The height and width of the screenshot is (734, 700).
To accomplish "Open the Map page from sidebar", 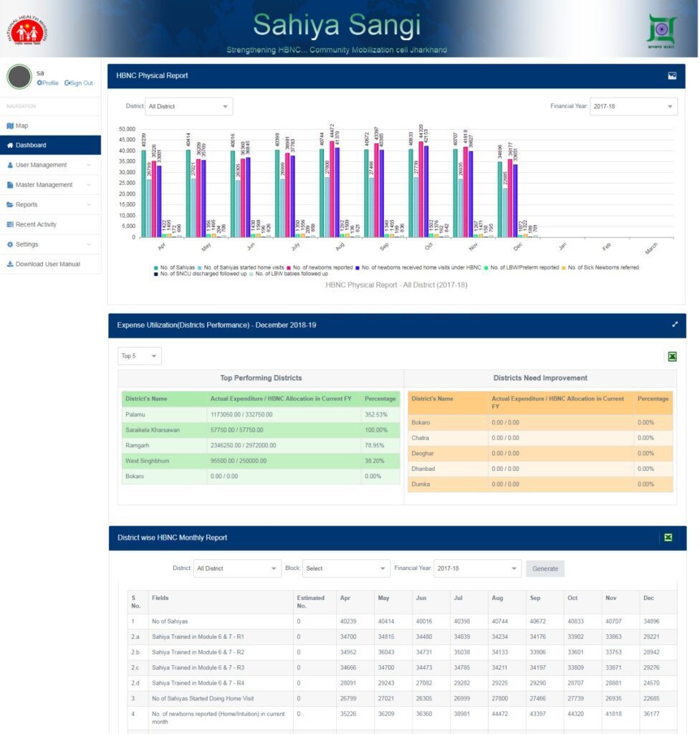I will [21, 125].
